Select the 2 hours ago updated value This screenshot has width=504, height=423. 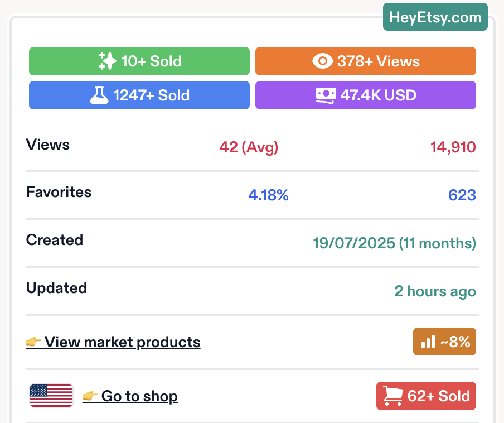435,291
